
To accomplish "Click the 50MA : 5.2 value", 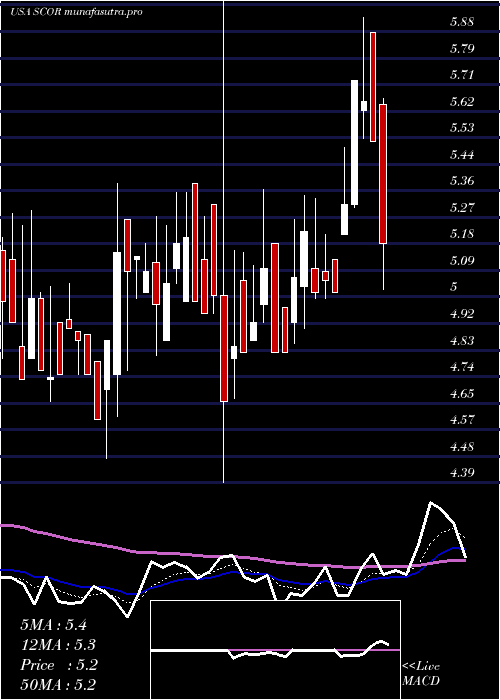I will coord(58,685).
